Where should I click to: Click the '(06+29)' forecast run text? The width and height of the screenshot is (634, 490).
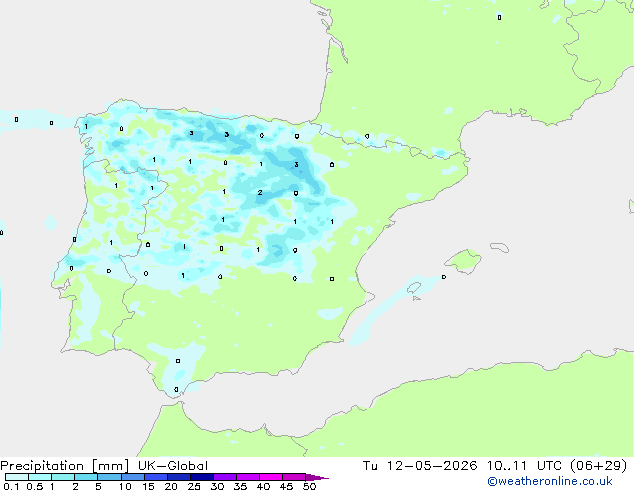point(598,466)
